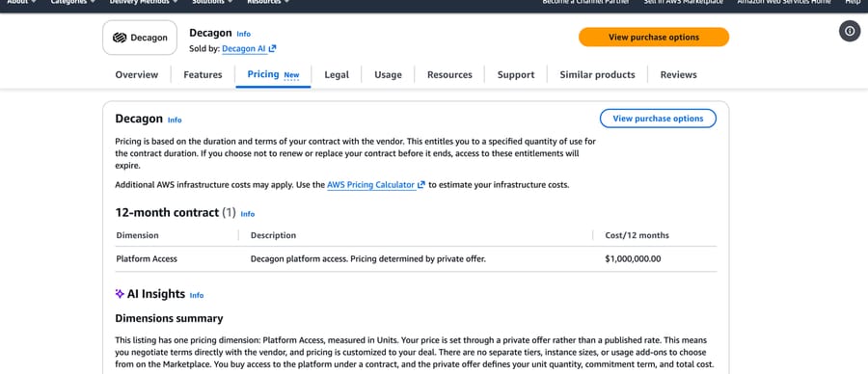Open the Resources tab

(449, 74)
